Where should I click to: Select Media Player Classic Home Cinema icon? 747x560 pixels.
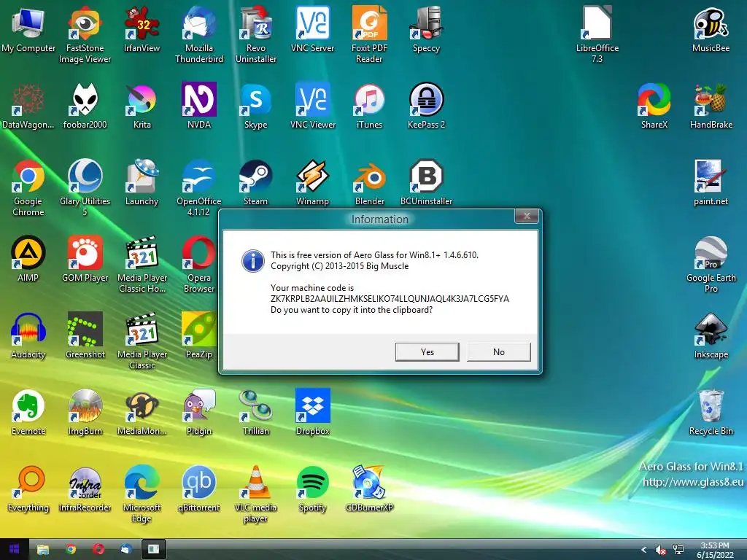pyautogui.click(x=142, y=264)
